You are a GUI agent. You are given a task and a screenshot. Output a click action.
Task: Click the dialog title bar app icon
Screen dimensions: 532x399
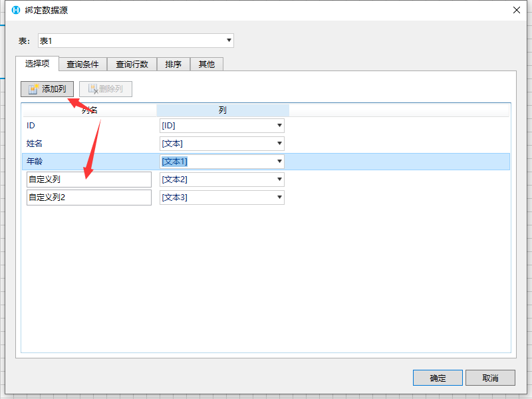(x=16, y=10)
